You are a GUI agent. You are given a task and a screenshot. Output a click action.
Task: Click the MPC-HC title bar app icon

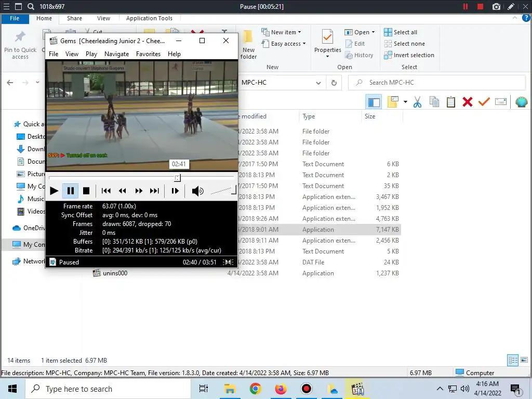[54, 41]
